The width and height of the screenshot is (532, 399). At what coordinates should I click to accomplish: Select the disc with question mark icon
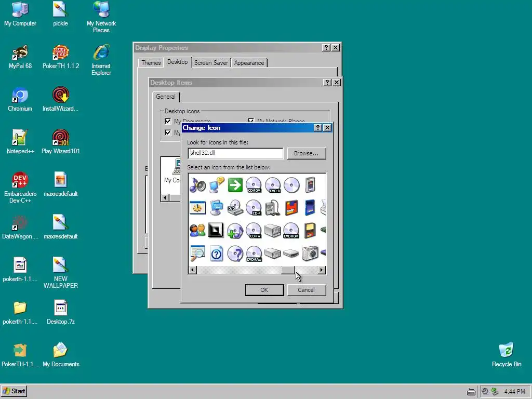(235, 254)
